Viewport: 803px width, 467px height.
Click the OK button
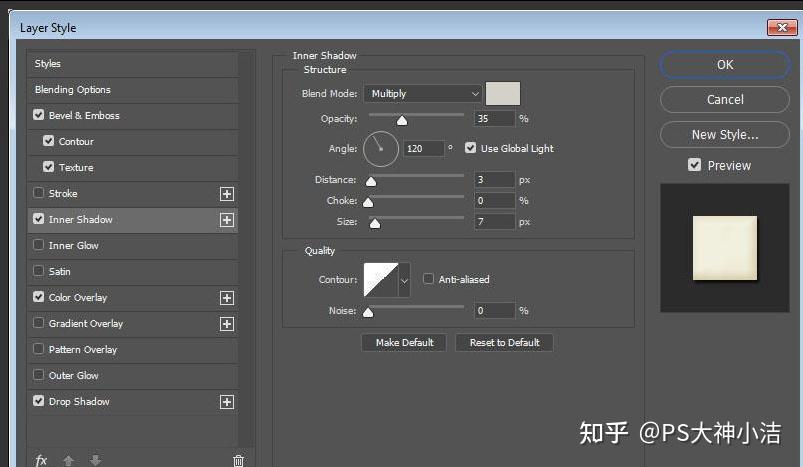click(725, 65)
